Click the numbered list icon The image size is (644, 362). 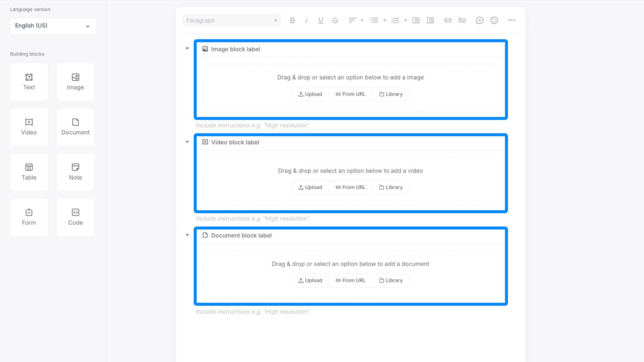[x=395, y=20]
